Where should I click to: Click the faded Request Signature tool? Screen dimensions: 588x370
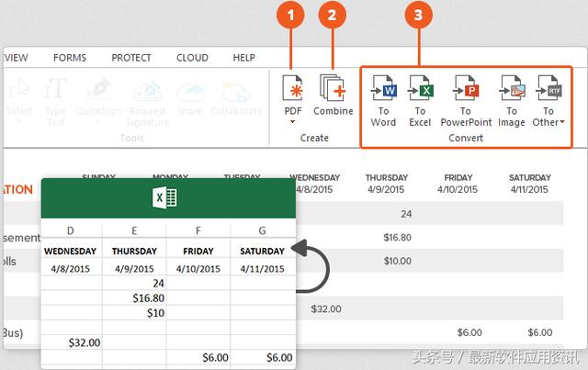tap(147, 103)
